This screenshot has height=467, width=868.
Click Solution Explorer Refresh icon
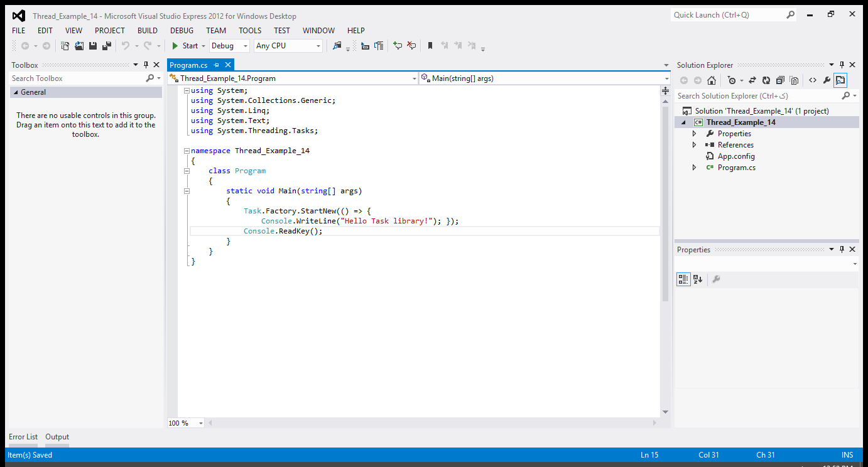click(x=766, y=80)
